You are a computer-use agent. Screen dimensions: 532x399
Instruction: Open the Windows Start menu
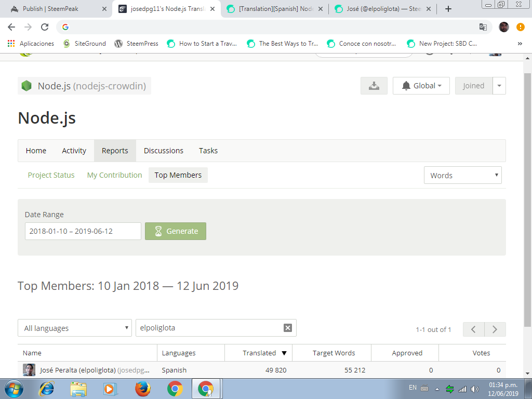14,389
